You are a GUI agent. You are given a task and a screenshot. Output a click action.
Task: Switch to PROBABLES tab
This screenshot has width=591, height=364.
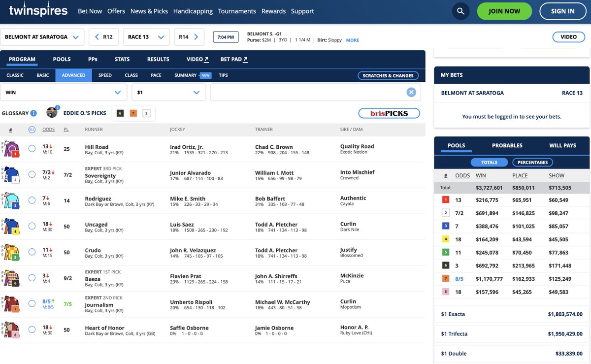point(507,146)
